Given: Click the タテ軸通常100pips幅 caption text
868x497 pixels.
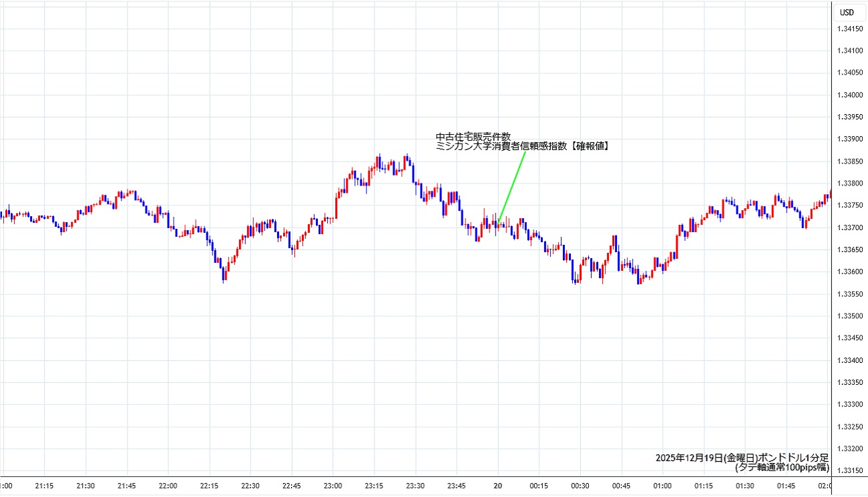Looking at the screenshot, I should 782,468.
